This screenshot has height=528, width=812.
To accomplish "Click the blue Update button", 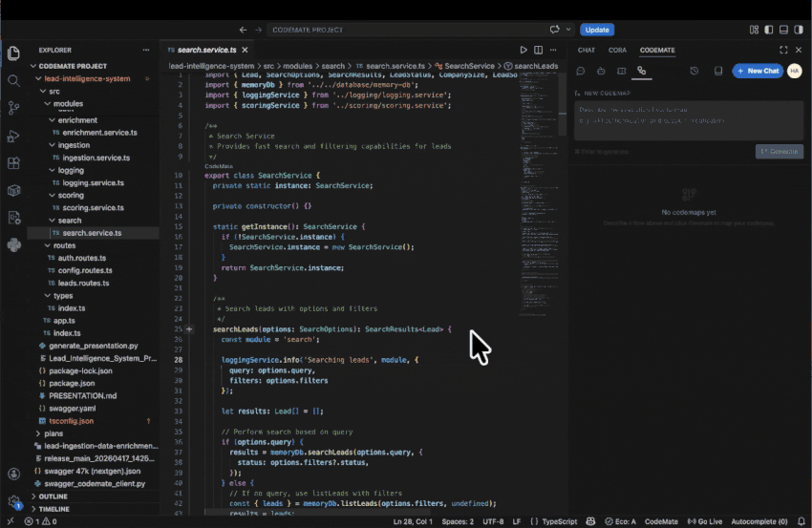I will click(597, 30).
